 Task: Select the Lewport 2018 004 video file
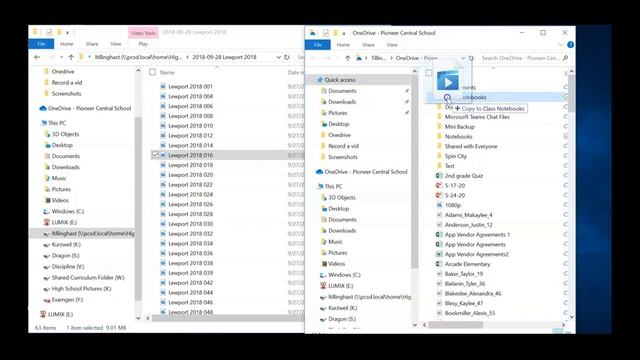click(191, 96)
